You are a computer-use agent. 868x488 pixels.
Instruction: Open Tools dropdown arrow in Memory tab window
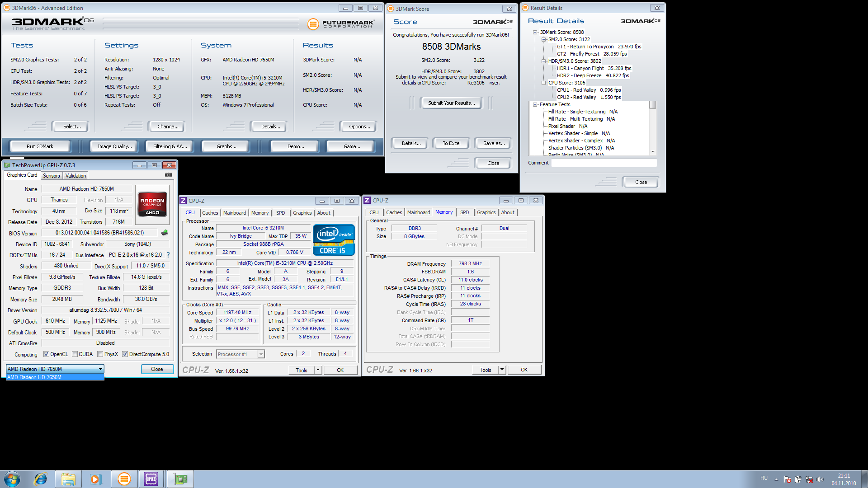point(502,370)
